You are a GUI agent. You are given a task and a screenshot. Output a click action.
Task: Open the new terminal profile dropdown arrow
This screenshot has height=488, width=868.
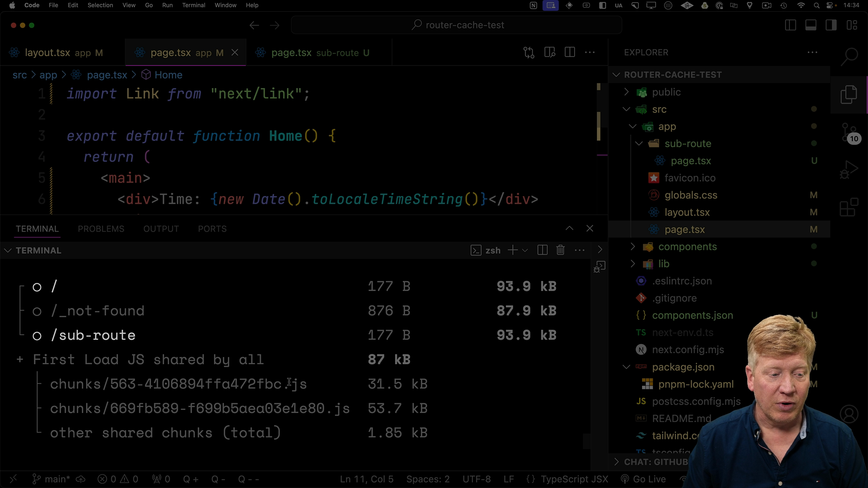point(525,250)
